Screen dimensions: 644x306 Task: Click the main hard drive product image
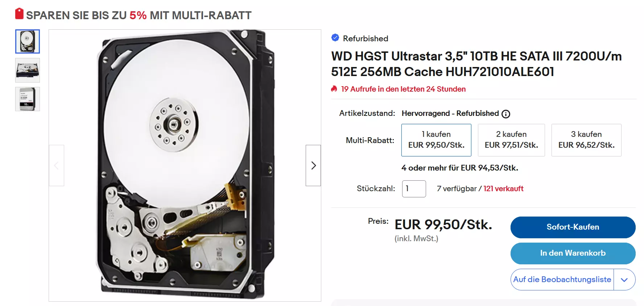185,165
